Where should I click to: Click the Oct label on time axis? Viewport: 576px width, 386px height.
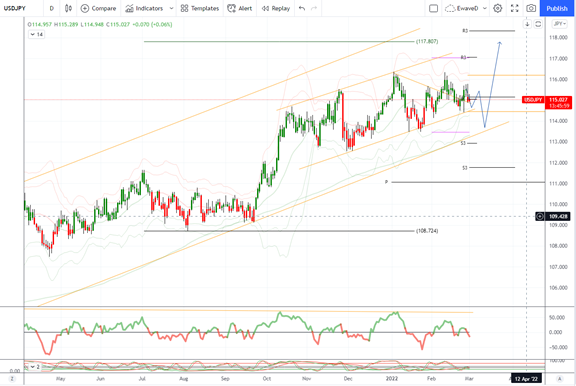[x=267, y=378]
